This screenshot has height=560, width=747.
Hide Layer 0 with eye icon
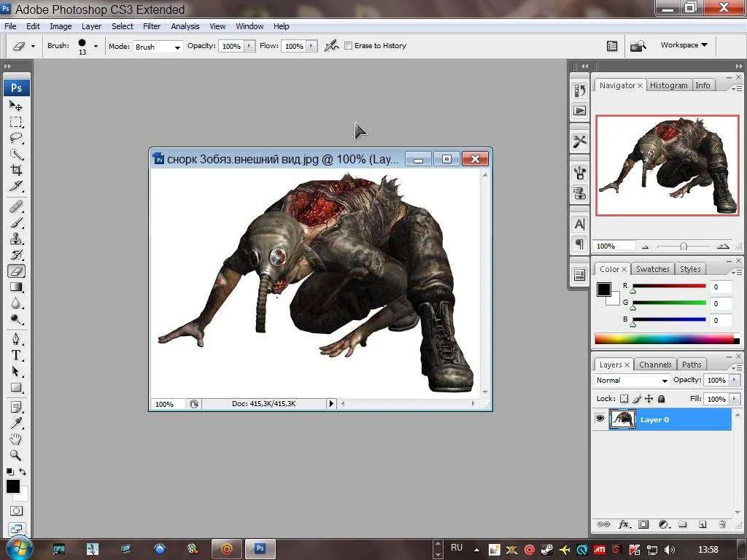(600, 419)
